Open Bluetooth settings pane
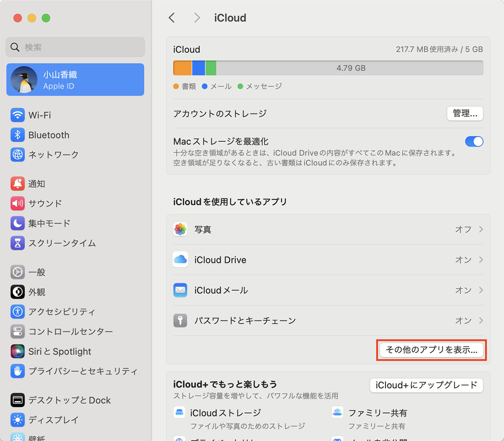The image size is (504, 441). (75, 135)
